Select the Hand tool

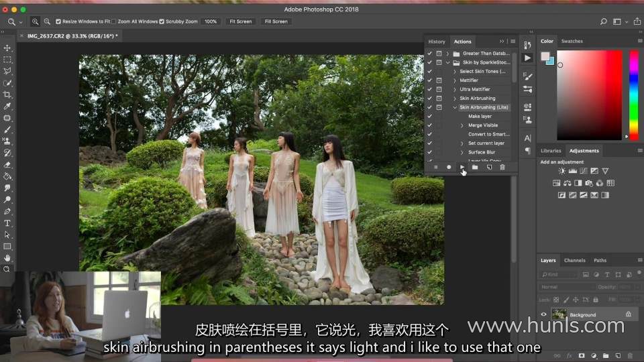pyautogui.click(x=7, y=257)
